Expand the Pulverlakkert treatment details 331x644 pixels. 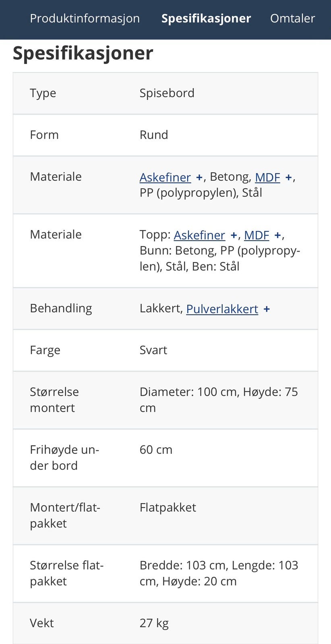tap(267, 309)
